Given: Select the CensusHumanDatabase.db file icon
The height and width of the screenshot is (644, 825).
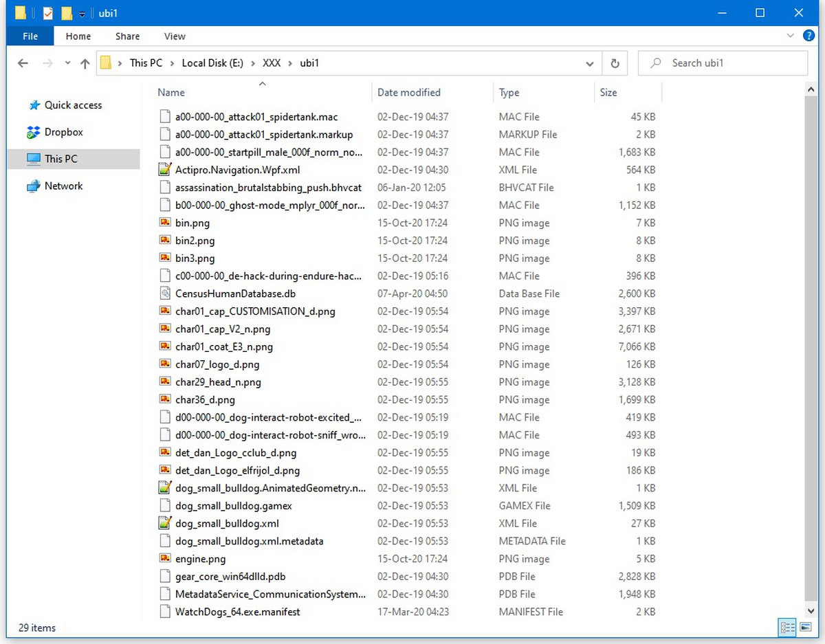Looking at the screenshot, I should tap(164, 293).
